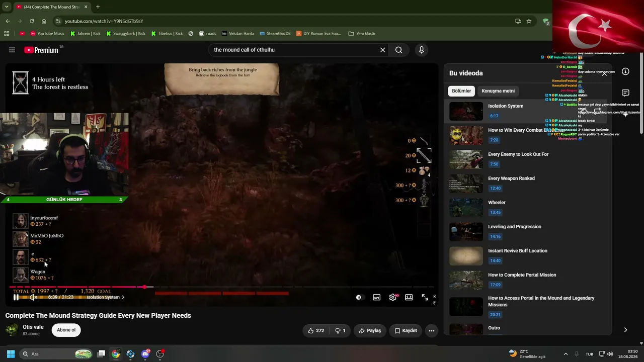Open the SteamGridDB bookmark

coord(275,34)
